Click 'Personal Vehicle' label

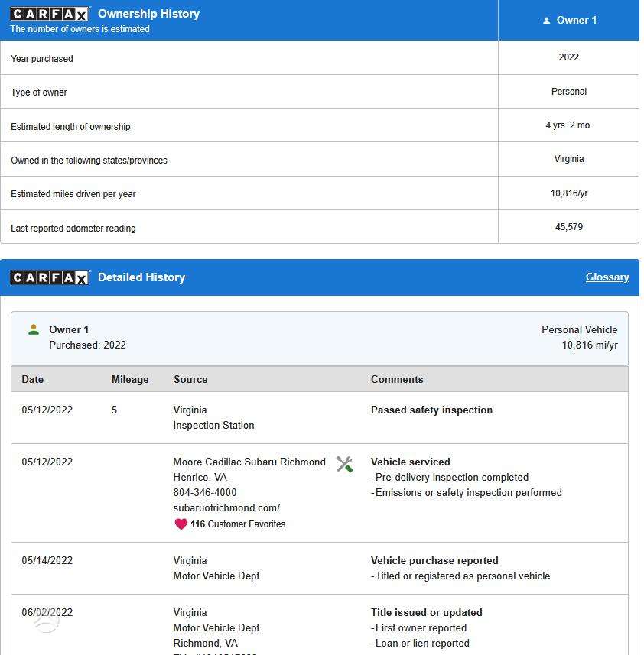click(x=579, y=329)
